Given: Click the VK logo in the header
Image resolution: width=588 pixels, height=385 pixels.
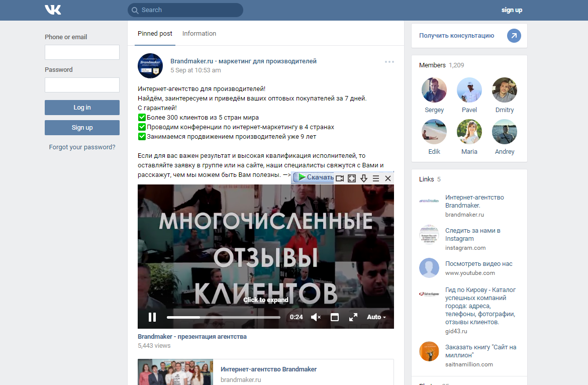Looking at the screenshot, I should tap(53, 10).
